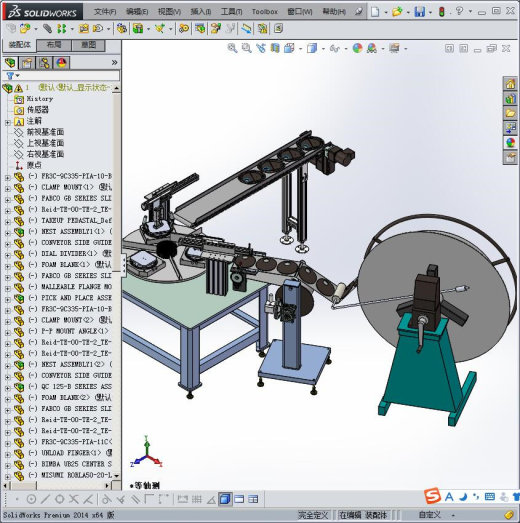Open the Toolbox menu

(x=265, y=12)
